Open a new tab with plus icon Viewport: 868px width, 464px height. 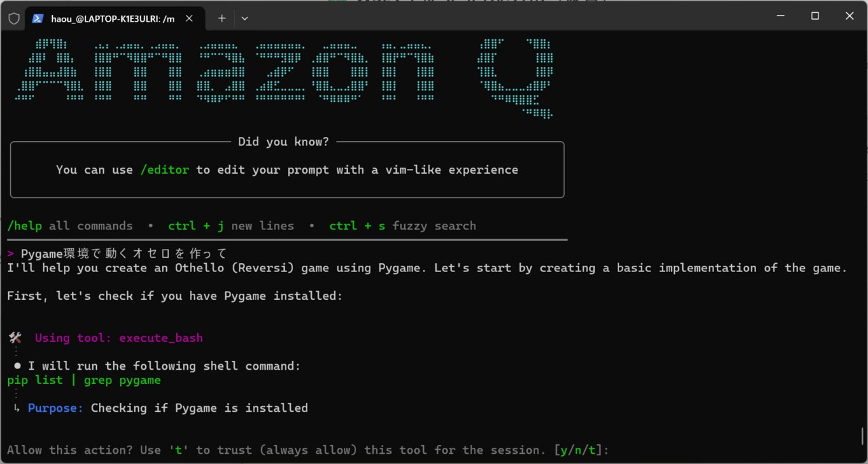coord(222,18)
